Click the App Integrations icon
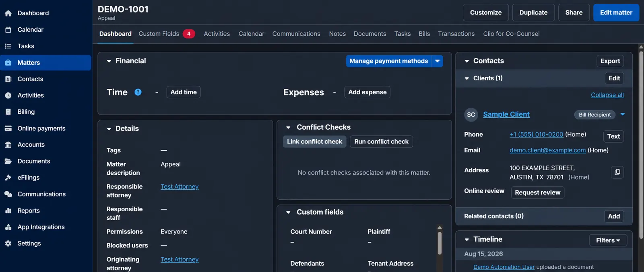 pyautogui.click(x=8, y=227)
